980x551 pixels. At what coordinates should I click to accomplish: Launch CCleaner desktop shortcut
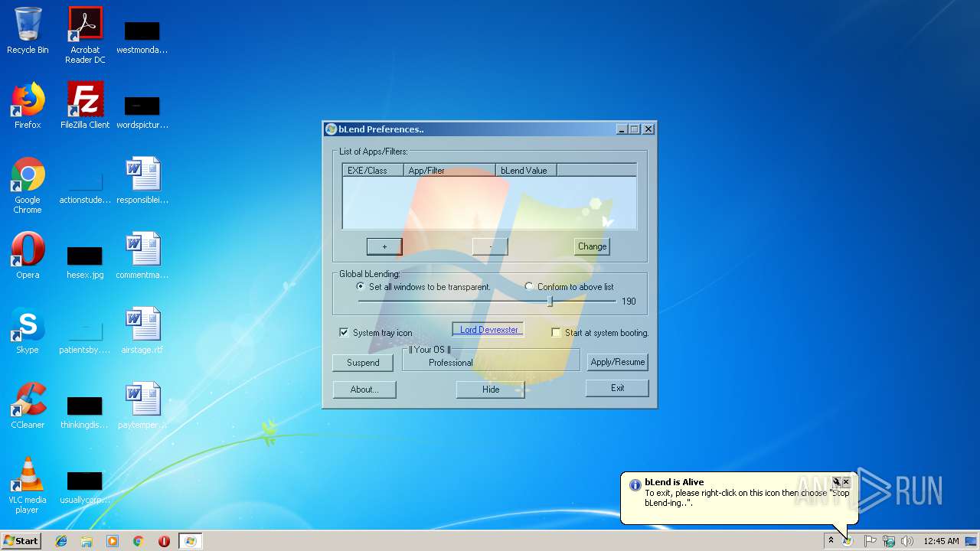coord(28,406)
